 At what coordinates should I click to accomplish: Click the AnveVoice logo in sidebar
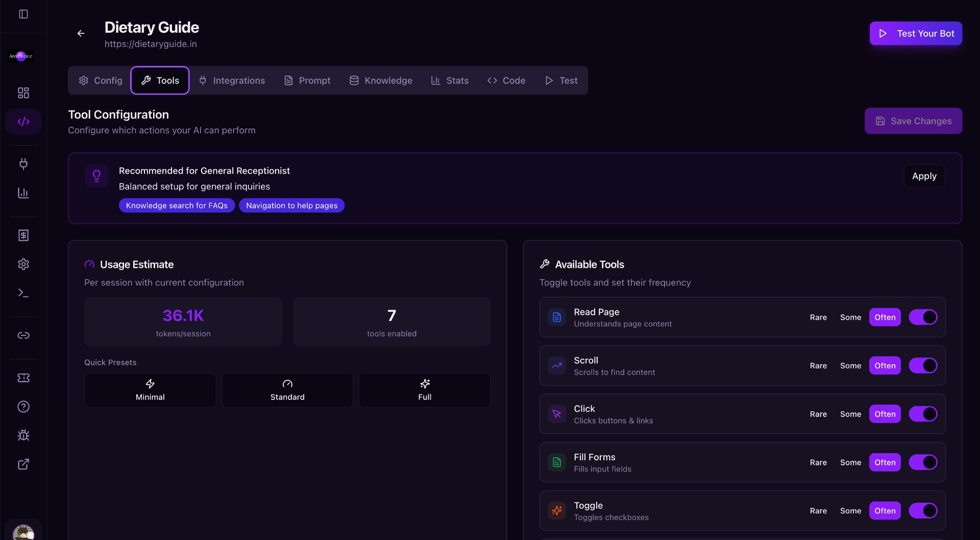[21, 56]
